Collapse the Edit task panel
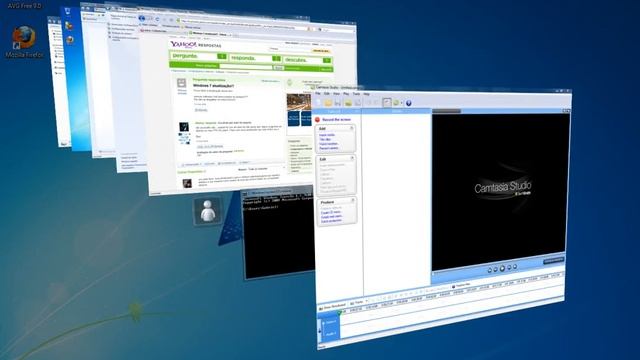The height and width of the screenshot is (360, 640). pyautogui.click(x=352, y=158)
